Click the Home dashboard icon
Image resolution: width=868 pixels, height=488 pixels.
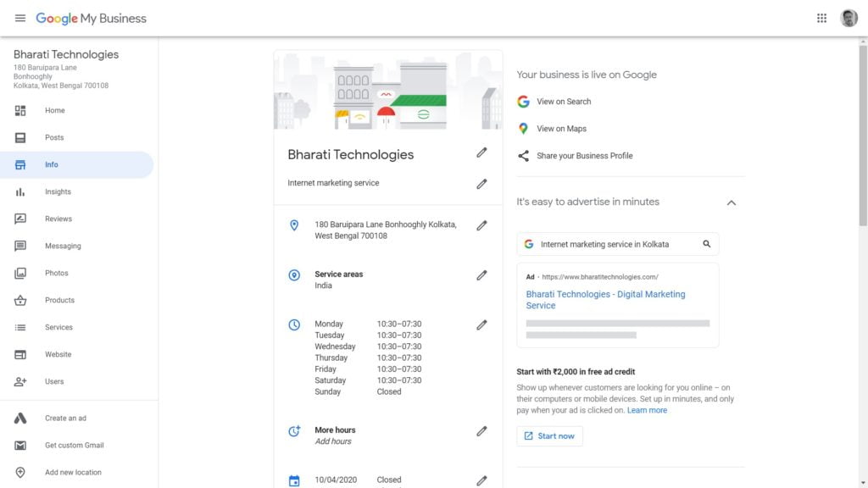[x=20, y=111]
